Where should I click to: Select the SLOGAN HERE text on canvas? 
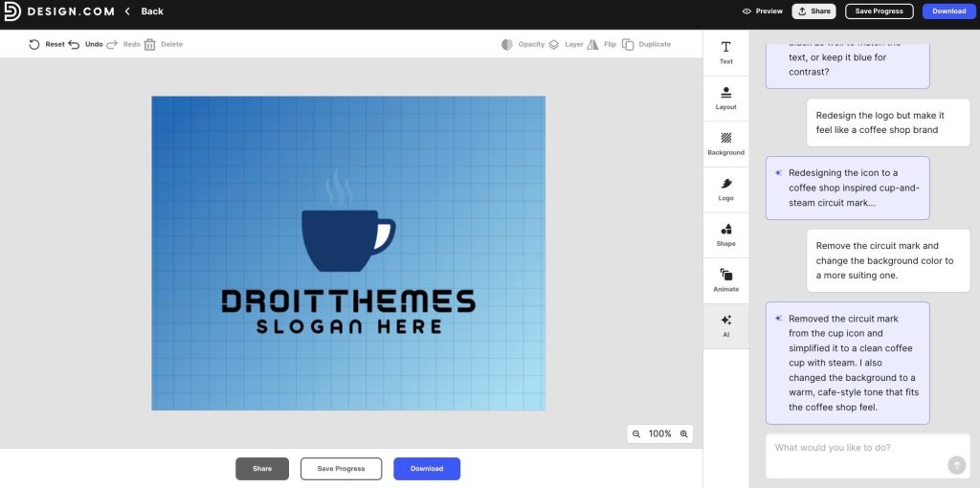pyautogui.click(x=349, y=327)
